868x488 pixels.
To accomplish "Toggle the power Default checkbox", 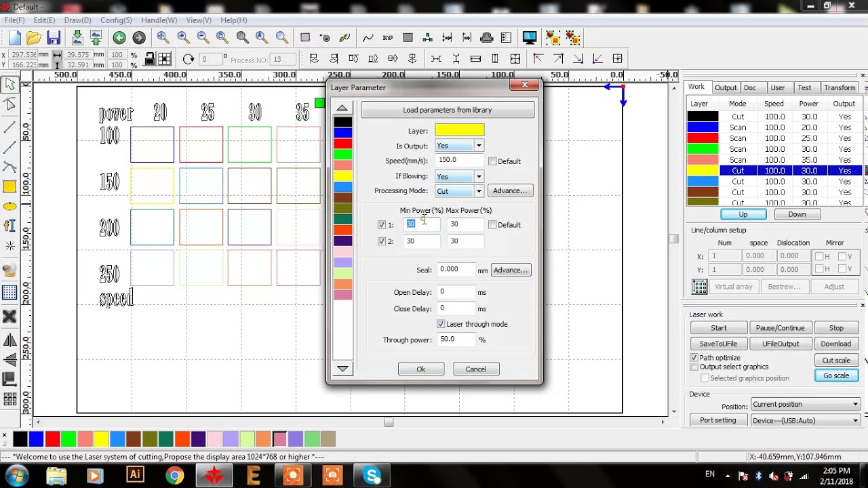I will [492, 225].
